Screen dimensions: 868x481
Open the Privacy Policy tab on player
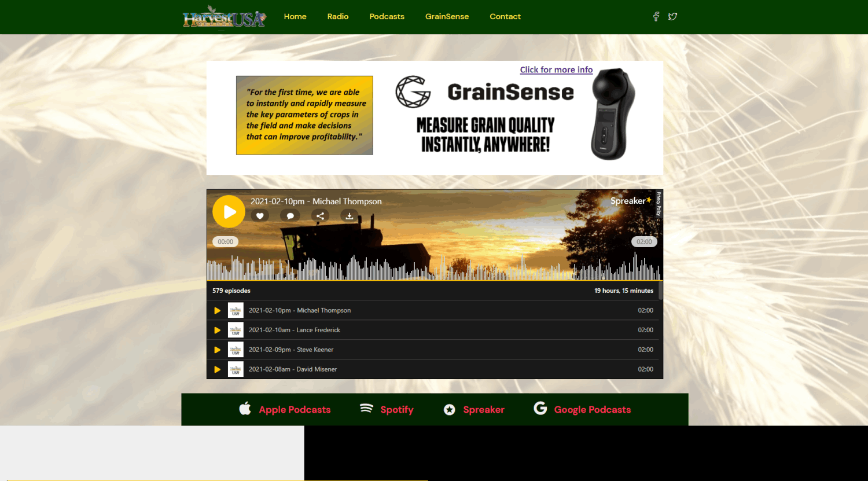pyautogui.click(x=659, y=203)
